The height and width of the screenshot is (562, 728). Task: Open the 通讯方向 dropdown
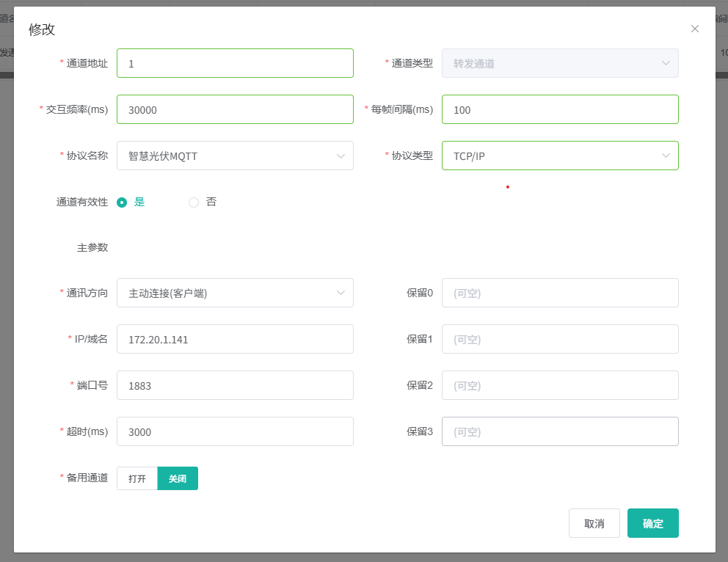[235, 293]
